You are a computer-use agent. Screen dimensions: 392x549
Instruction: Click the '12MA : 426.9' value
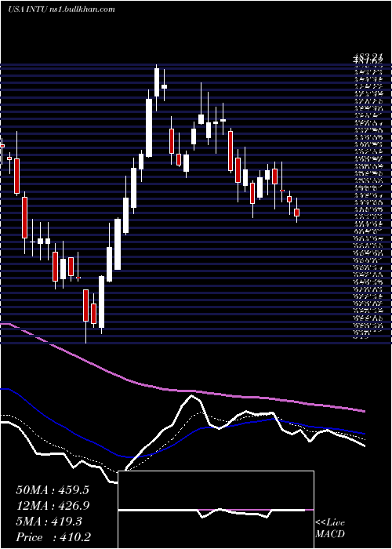(x=53, y=506)
